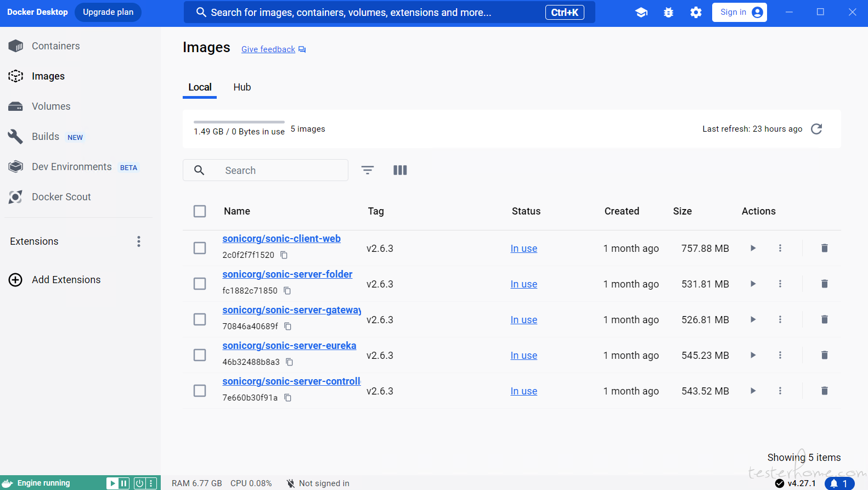Image resolution: width=868 pixels, height=490 pixels.
Task: Copy image ID 7e660b30f91a
Action: click(x=288, y=398)
